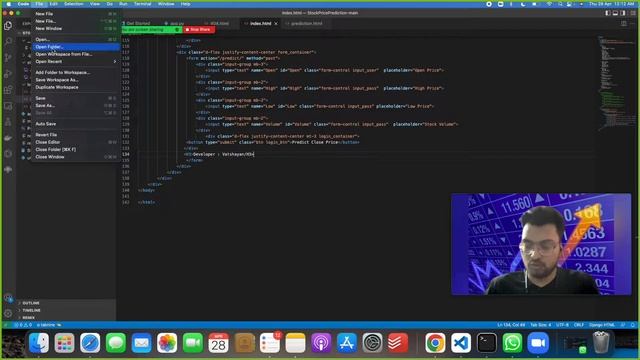Open the Manage gear icon in activity bar

point(8,313)
